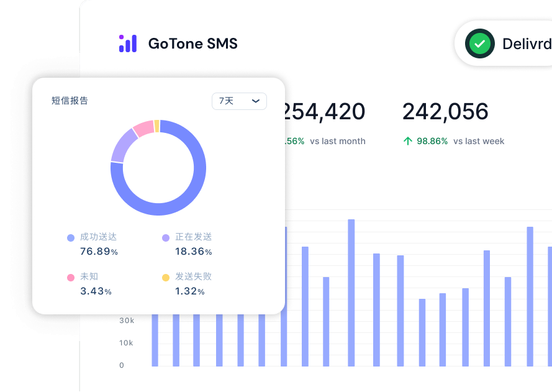Select the pink donut chart segment
This screenshot has width=552, height=392.
143,128
